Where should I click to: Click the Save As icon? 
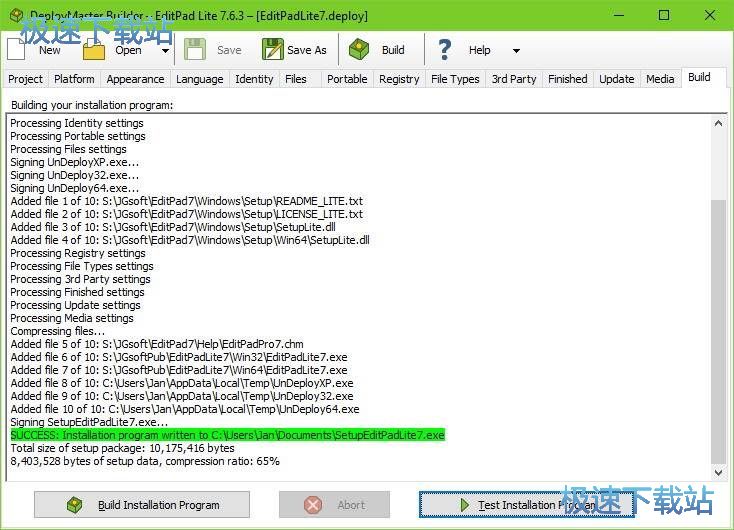(272, 49)
